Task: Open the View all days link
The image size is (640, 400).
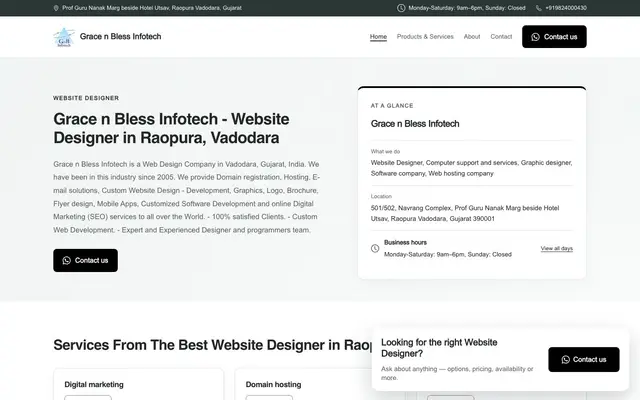Action: [x=557, y=248]
